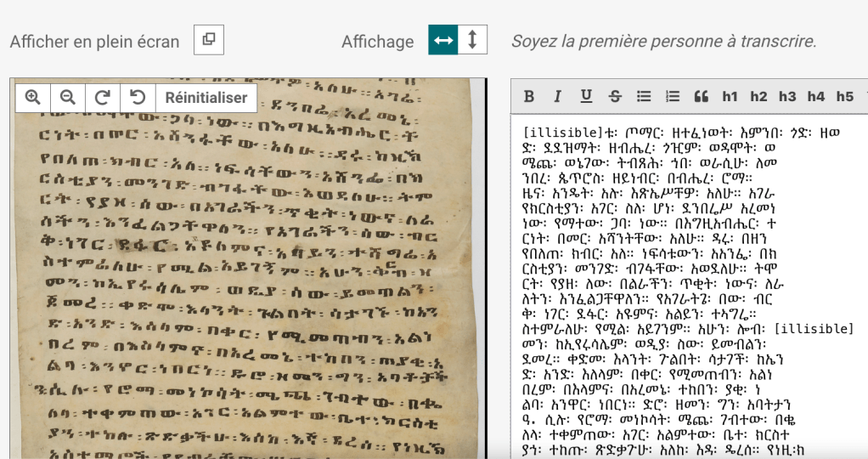This screenshot has width=868, height=459.
Task: Insert a bulleted list
Action: coord(644,96)
